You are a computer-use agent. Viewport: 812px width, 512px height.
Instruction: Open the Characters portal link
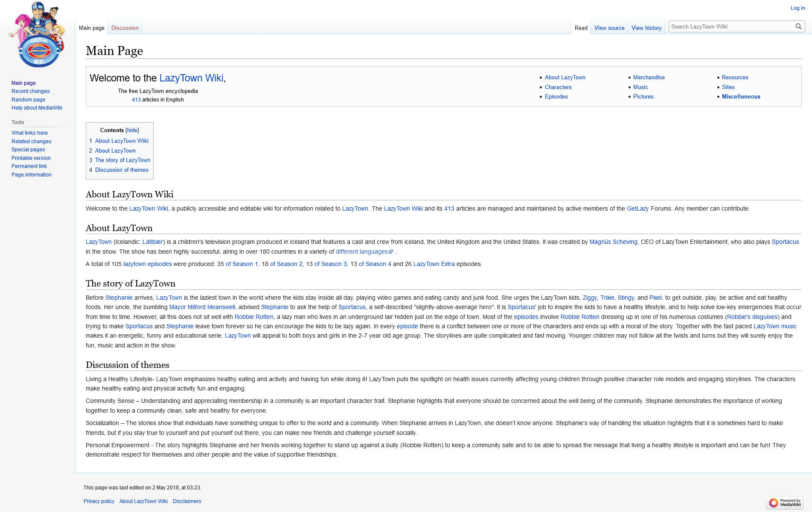(558, 87)
